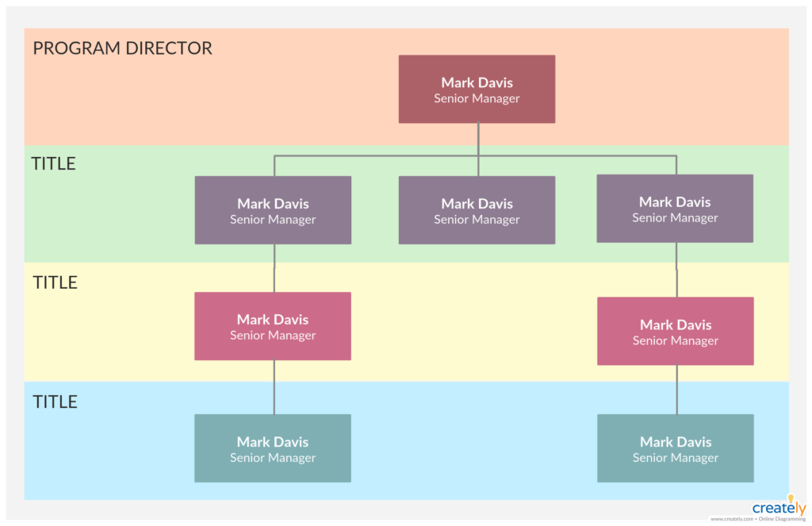Viewport: 812px width, 526px height.
Task: Select the green TITLE band label
Action: 54,163
